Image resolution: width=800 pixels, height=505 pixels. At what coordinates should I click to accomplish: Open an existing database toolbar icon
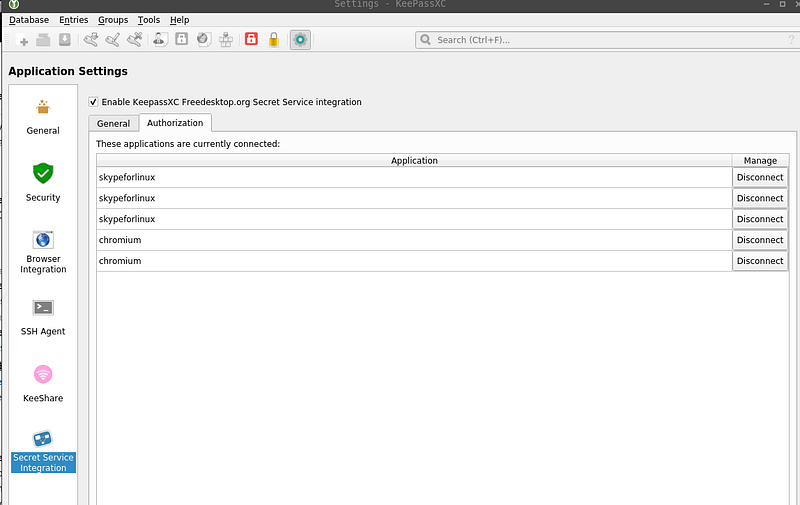(43, 40)
